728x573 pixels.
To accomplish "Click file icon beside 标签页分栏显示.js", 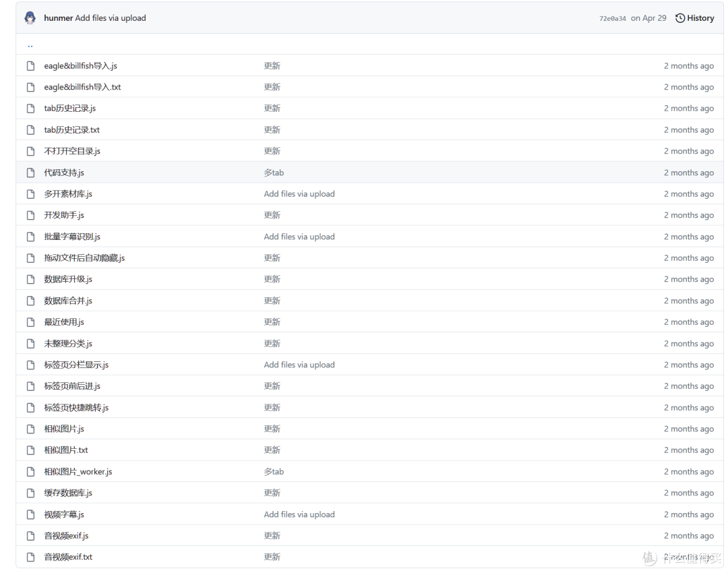I will coord(30,365).
